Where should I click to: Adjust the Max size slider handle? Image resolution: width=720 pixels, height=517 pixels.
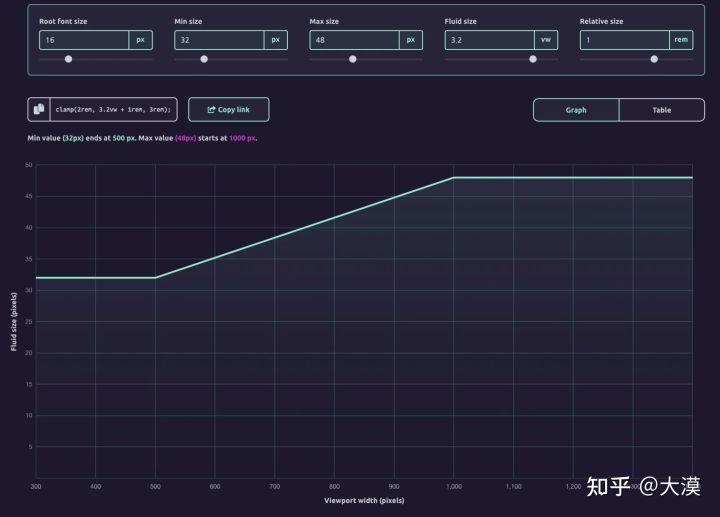click(353, 59)
